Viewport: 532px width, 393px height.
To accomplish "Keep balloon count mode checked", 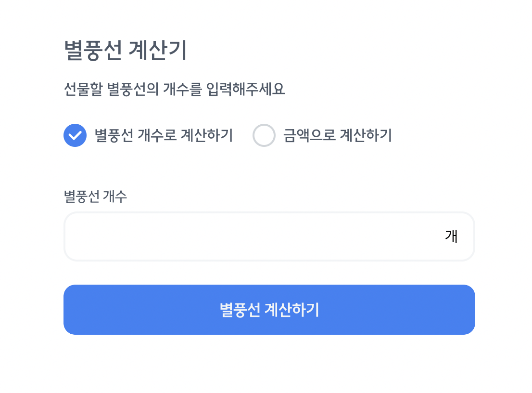I will tap(75, 135).
